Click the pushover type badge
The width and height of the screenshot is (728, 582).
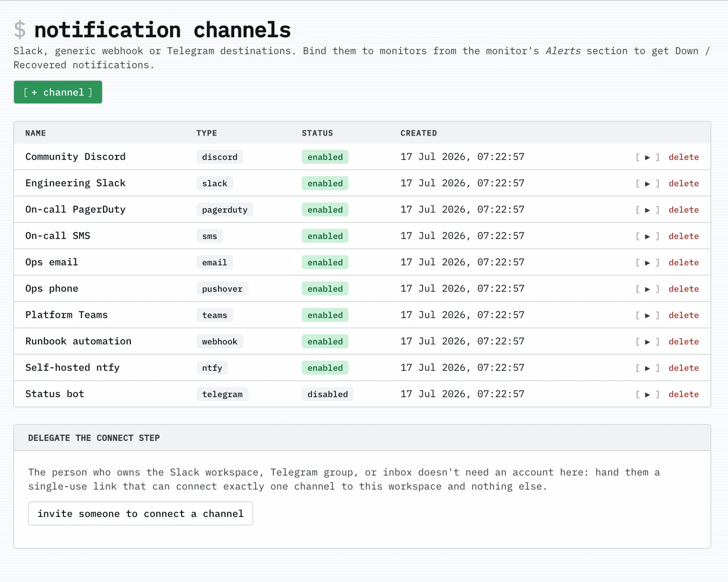222,289
